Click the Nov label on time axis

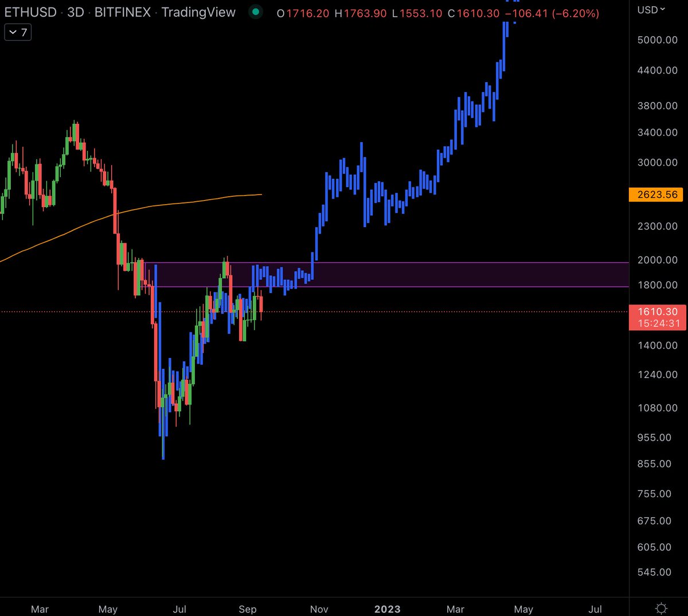(319, 609)
